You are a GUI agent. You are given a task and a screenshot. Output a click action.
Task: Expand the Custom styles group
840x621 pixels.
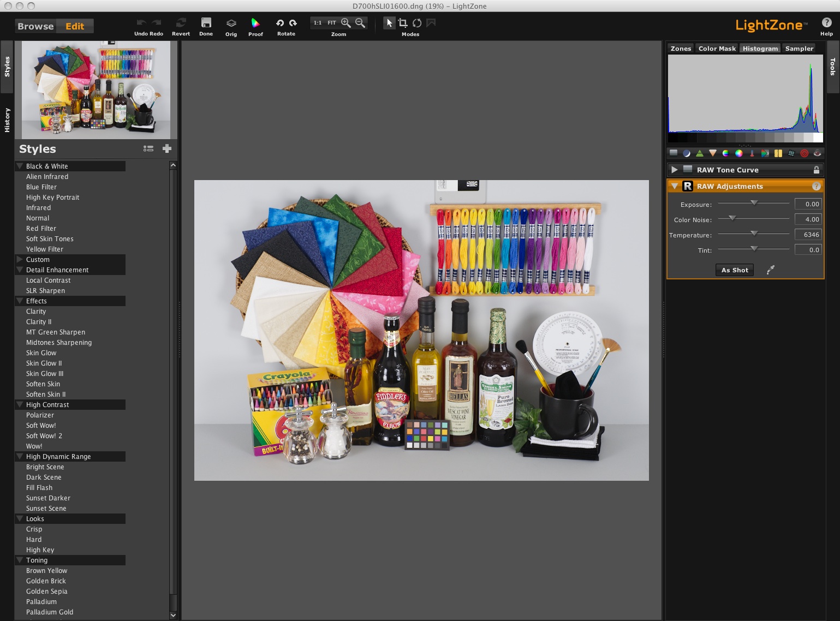click(20, 259)
